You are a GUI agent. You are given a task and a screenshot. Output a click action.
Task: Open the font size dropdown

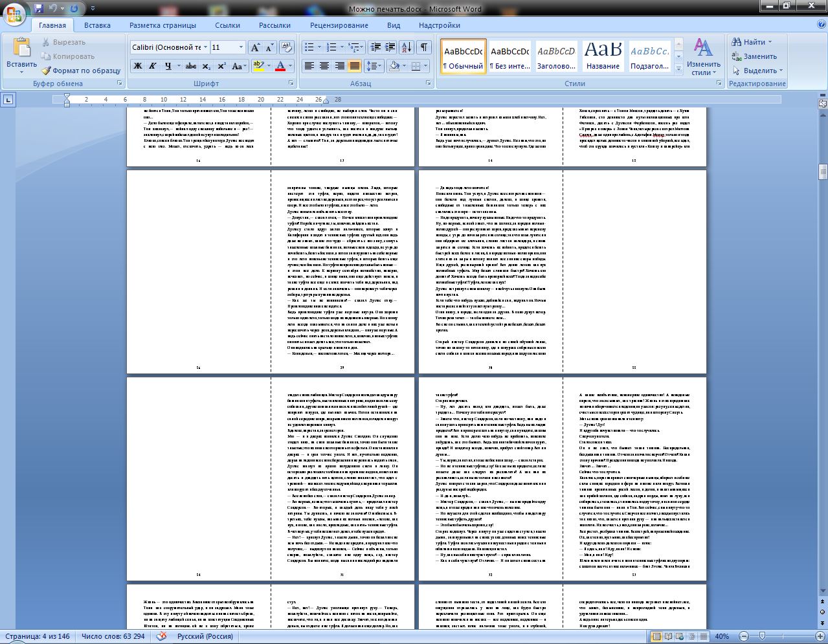(x=241, y=47)
